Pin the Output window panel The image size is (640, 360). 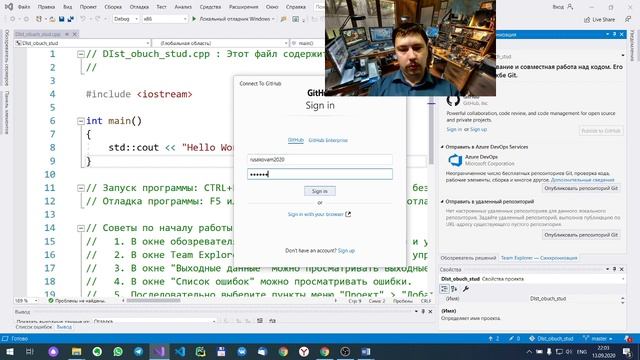pos(423,312)
